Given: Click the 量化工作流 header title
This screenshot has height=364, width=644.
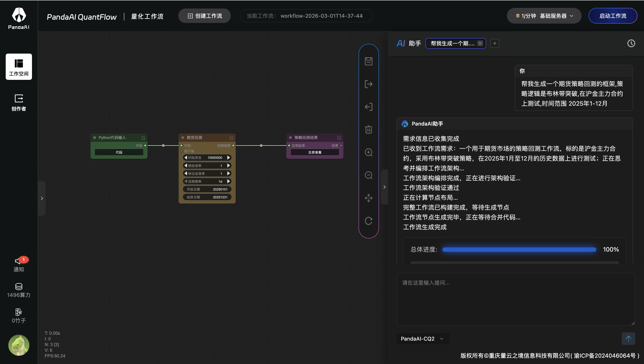Looking at the screenshot, I should (147, 16).
